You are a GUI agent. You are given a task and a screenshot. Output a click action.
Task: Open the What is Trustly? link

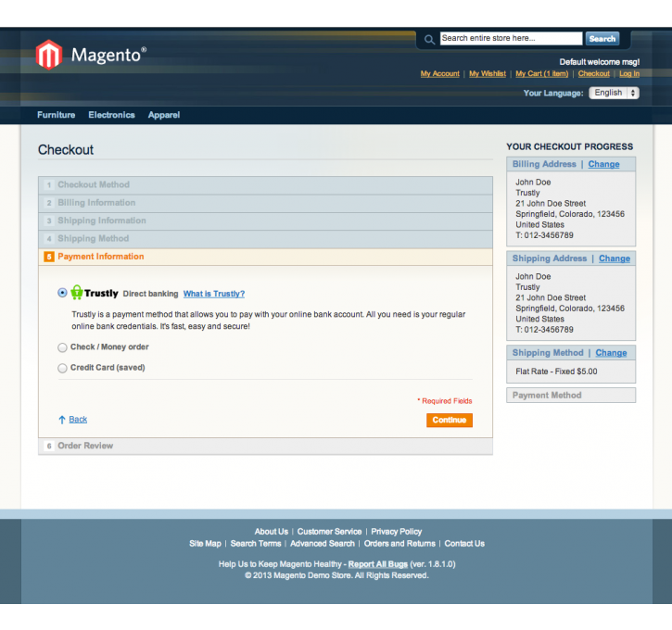214,294
